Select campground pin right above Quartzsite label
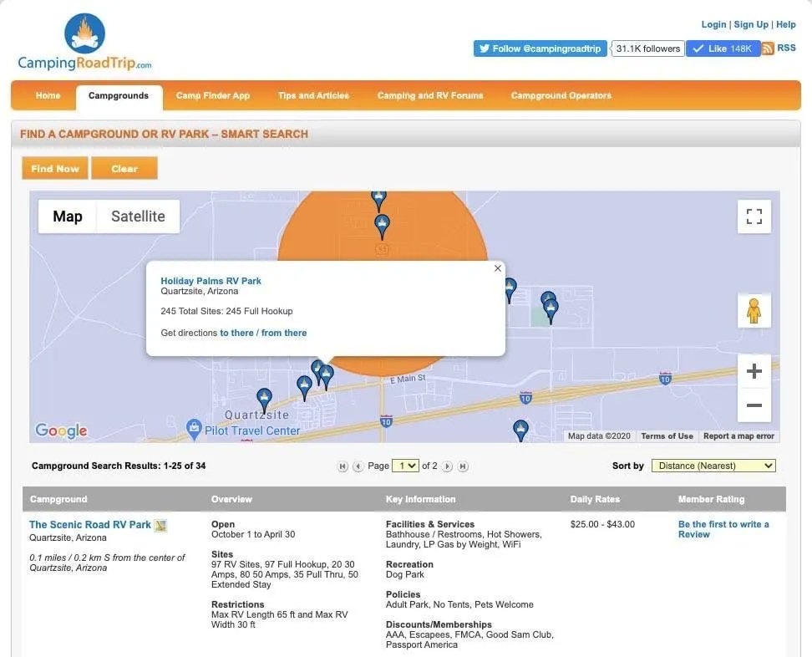The width and height of the screenshot is (812, 657). (264, 400)
